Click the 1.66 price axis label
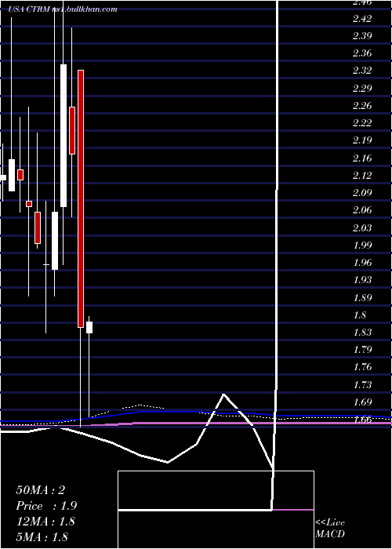The height and width of the screenshot is (549, 392). pos(361,420)
